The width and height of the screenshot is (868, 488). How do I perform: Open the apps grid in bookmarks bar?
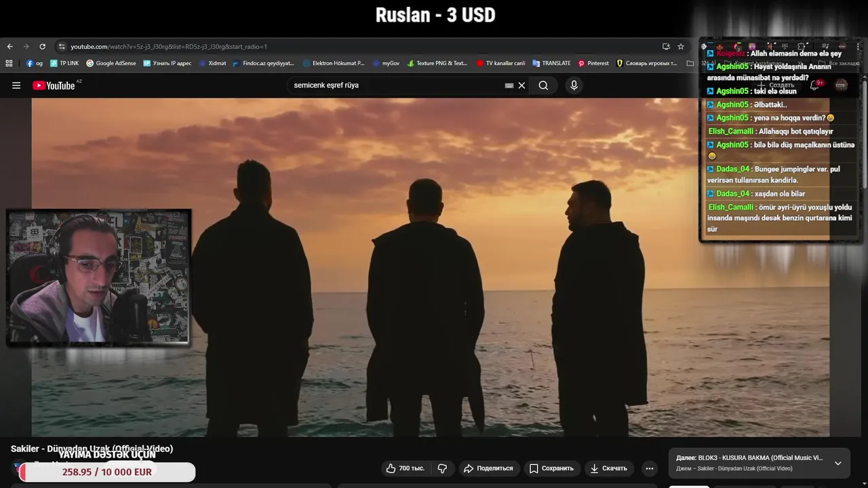click(x=9, y=63)
